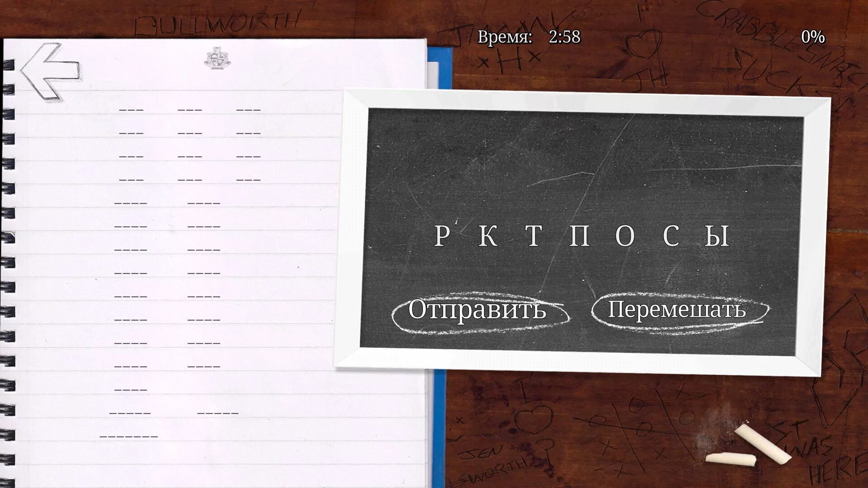Choose the letter П on chalkboard
868x488 pixels.
[x=579, y=236]
